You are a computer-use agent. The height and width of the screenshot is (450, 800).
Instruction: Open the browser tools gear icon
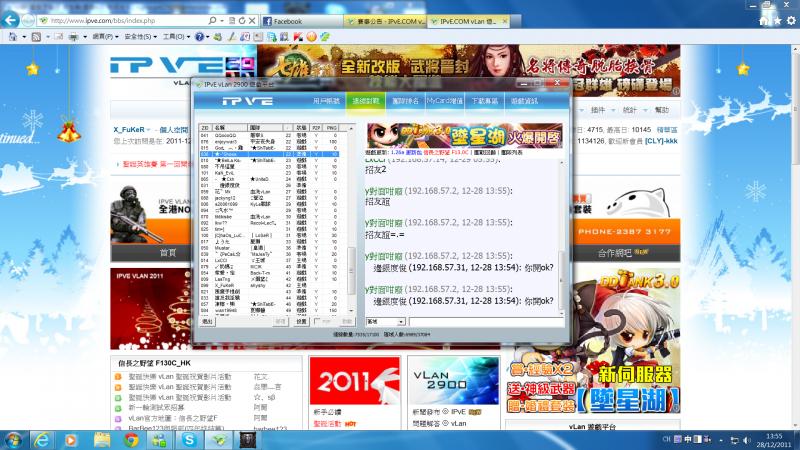[x=789, y=20]
